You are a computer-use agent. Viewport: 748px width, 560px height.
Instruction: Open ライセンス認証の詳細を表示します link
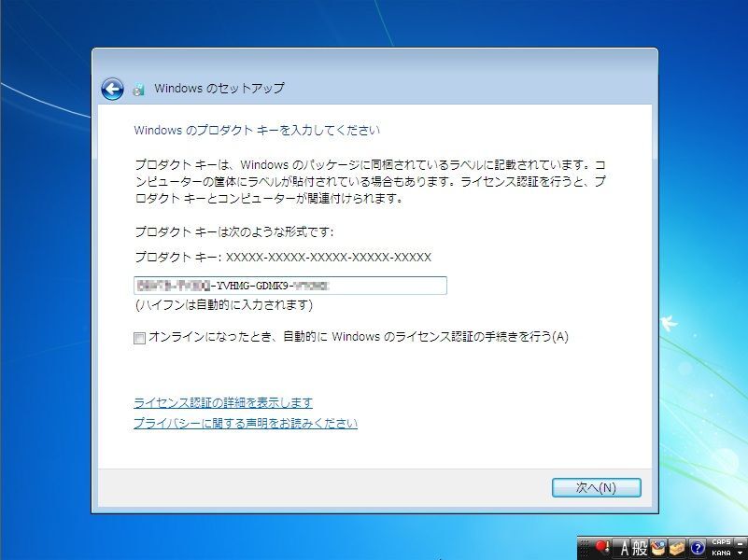click(223, 402)
